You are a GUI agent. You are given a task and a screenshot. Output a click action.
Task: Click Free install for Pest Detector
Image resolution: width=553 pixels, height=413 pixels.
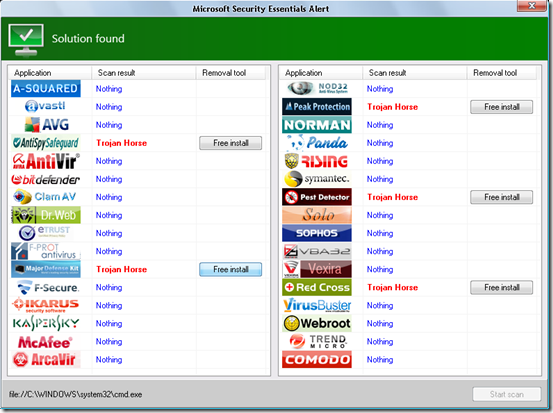[x=502, y=197]
